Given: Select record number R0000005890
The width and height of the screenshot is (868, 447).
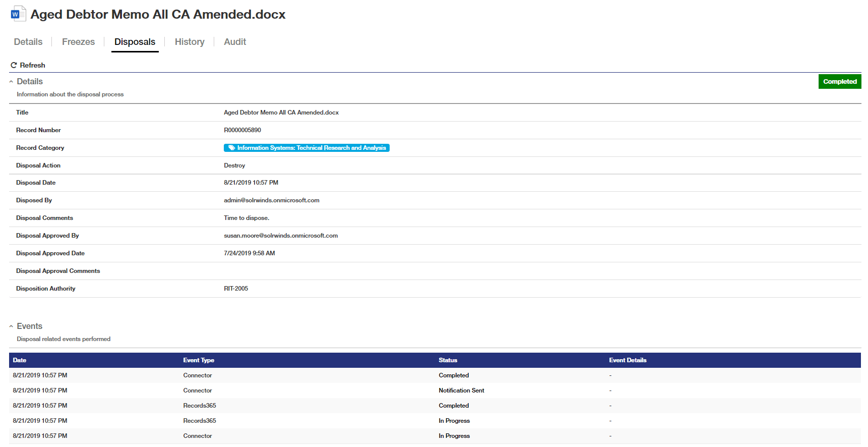Looking at the screenshot, I should point(242,130).
